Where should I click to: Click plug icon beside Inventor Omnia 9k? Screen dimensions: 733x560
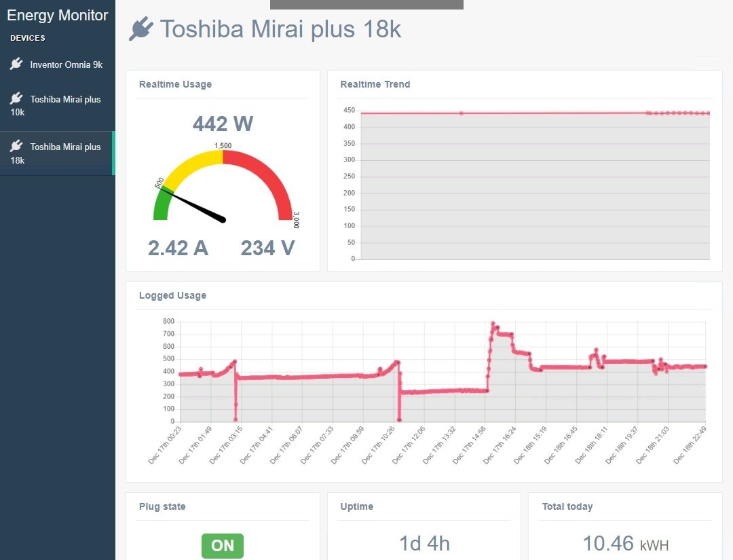(16, 64)
